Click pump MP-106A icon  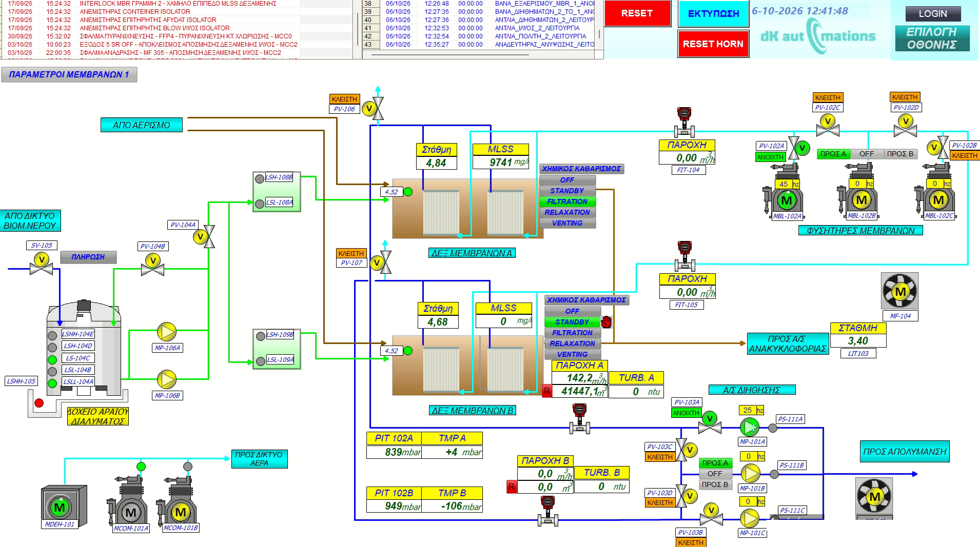pos(166,332)
